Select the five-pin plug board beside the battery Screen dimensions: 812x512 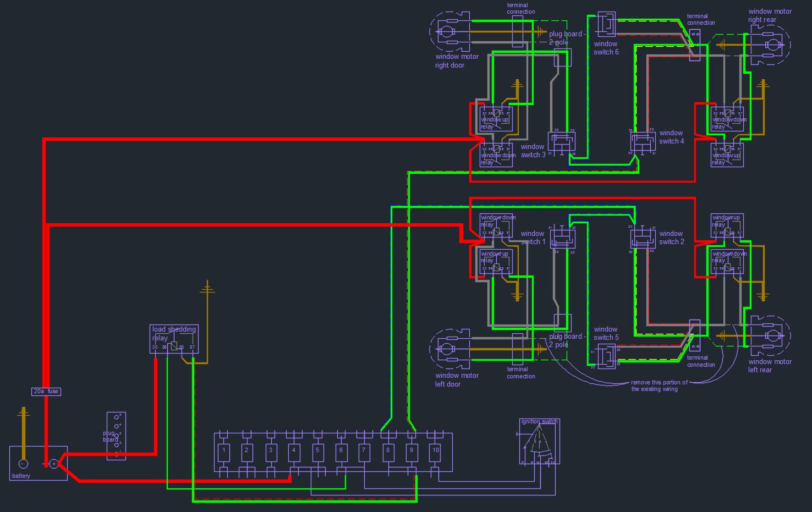point(116,436)
